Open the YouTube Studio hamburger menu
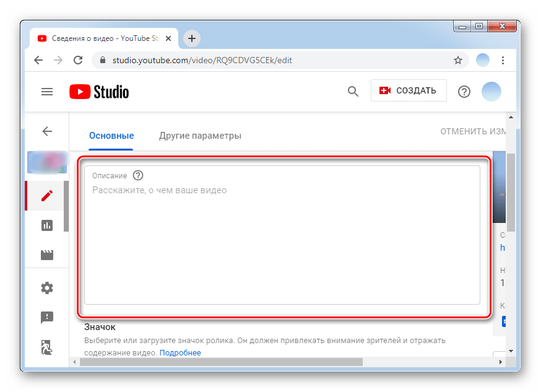This screenshot has width=541, height=392. tap(47, 92)
